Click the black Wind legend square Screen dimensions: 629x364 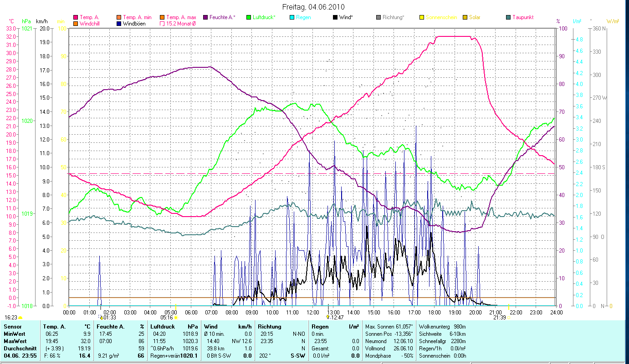(x=335, y=17)
